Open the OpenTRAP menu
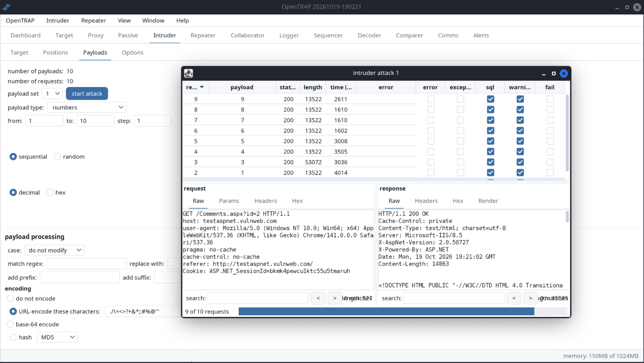This screenshot has height=363, width=644. click(20, 21)
